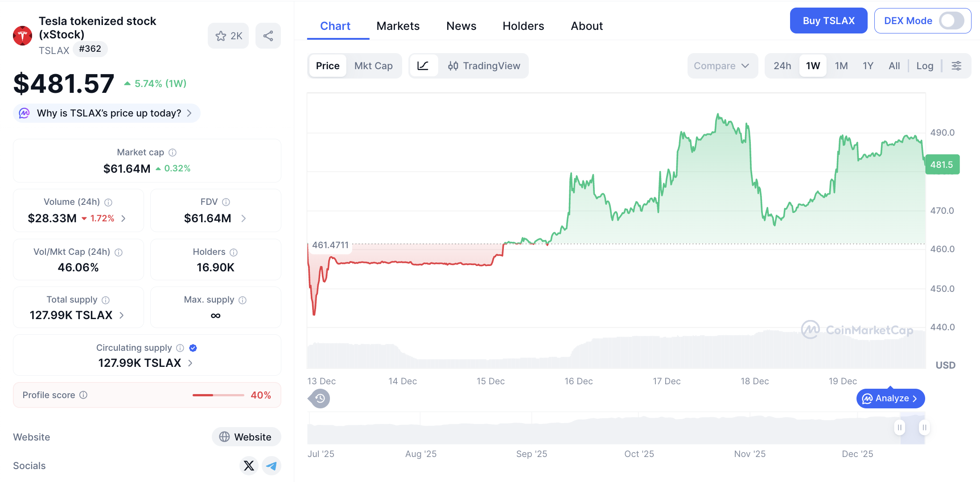Open the X (Twitter) social link

point(249,466)
